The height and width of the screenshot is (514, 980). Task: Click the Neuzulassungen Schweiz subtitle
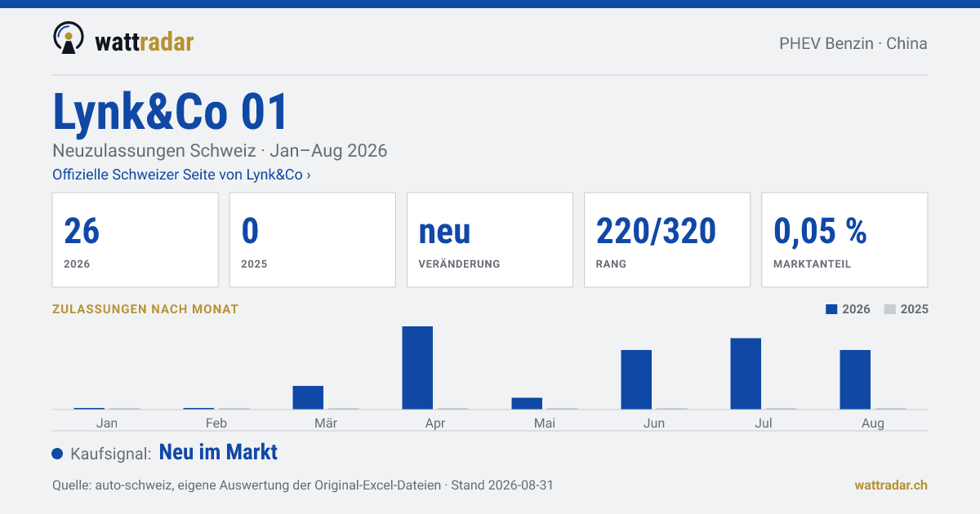tap(220, 151)
